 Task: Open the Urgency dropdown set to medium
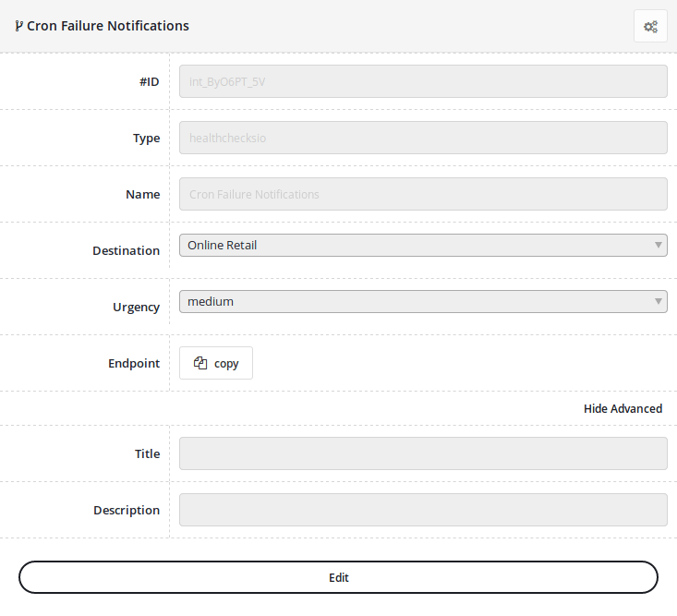point(416,301)
